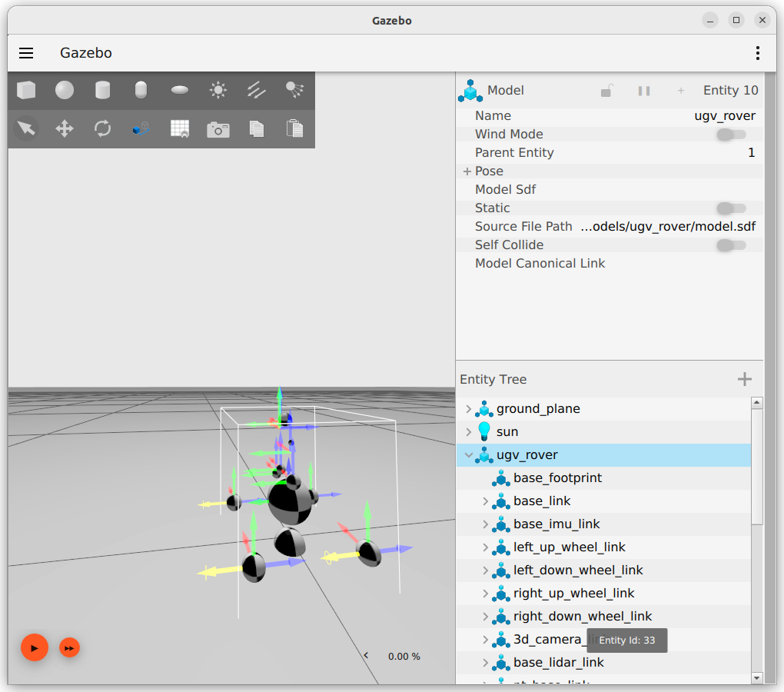
Task: Expand the base_imu_link tree node
Action: [x=486, y=524]
